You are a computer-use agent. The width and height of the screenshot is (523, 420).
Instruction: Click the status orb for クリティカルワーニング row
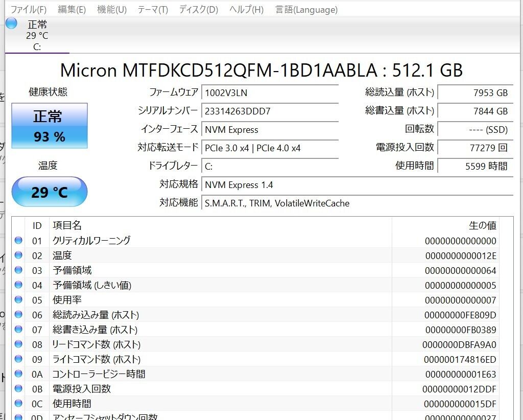click(19, 240)
